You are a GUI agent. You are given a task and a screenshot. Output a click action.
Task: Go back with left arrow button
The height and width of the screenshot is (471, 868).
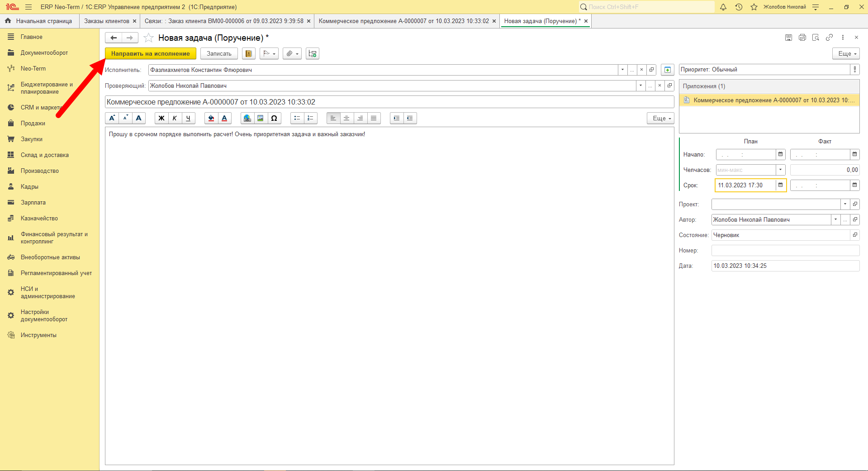114,38
